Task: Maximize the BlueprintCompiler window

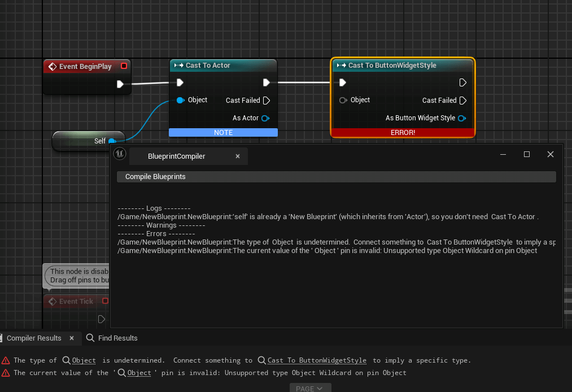Action: coord(527,154)
